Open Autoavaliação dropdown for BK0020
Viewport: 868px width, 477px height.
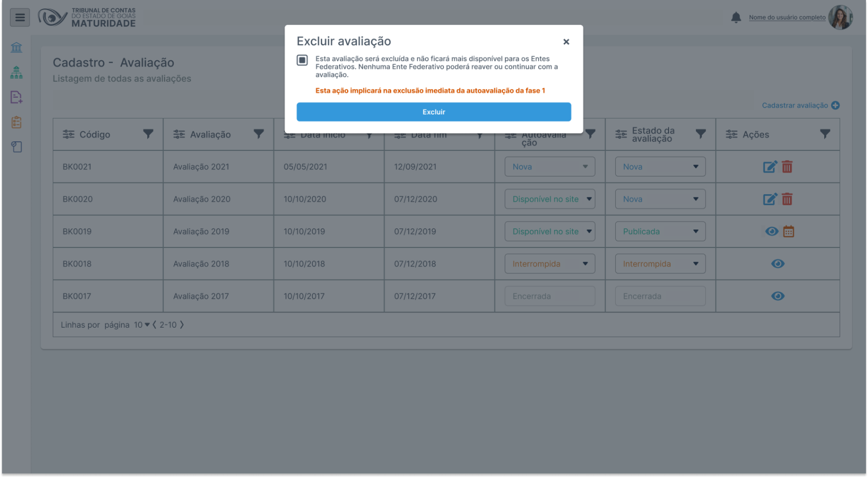click(x=549, y=199)
